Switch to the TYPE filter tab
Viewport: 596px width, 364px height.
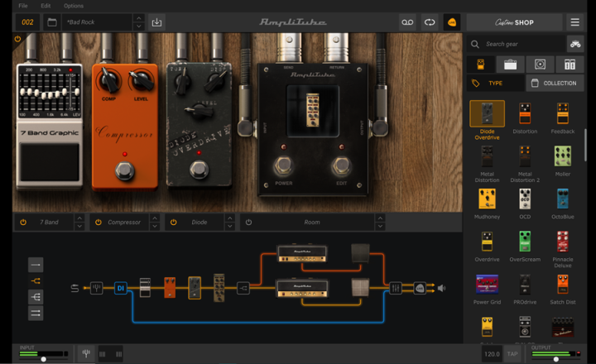(x=495, y=84)
